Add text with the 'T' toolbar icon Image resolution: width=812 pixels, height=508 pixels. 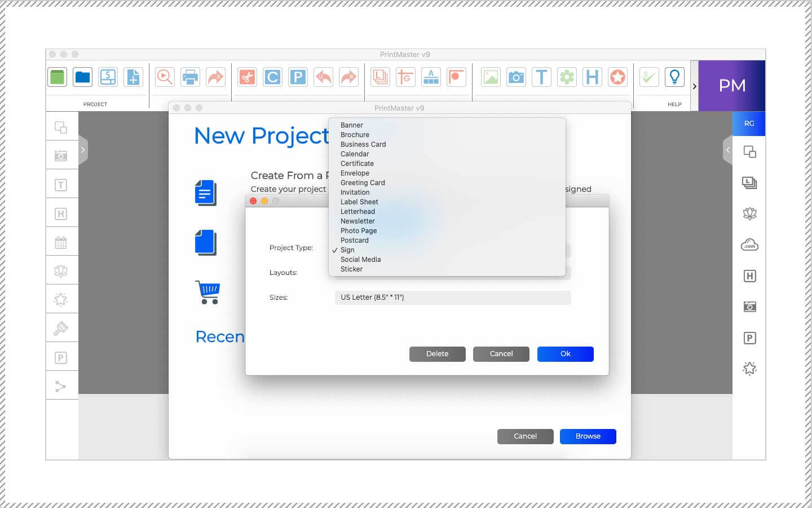click(541, 77)
